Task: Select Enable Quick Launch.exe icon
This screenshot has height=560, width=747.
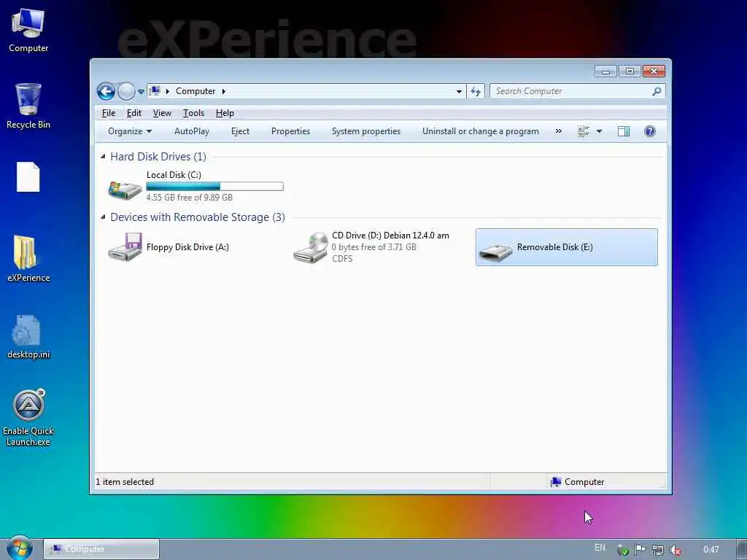Action: [28, 418]
